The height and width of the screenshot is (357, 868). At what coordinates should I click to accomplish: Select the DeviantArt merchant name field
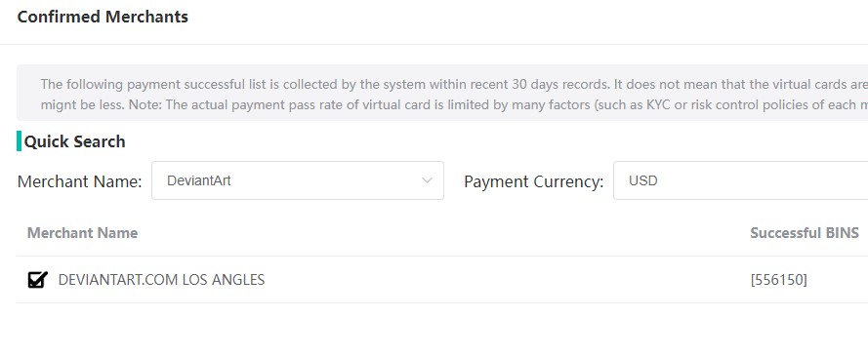pyautogui.click(x=298, y=180)
